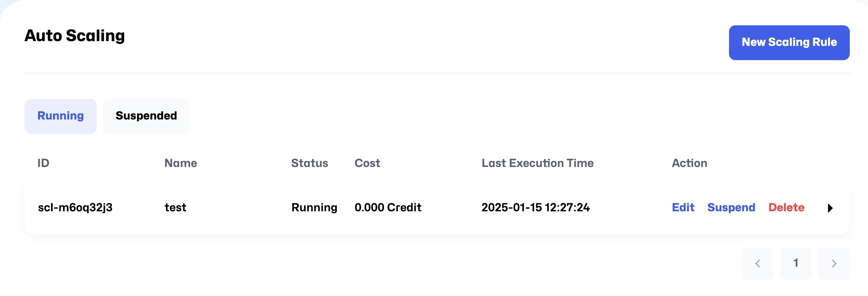
Task: Click the Action column header
Action: coord(689,163)
